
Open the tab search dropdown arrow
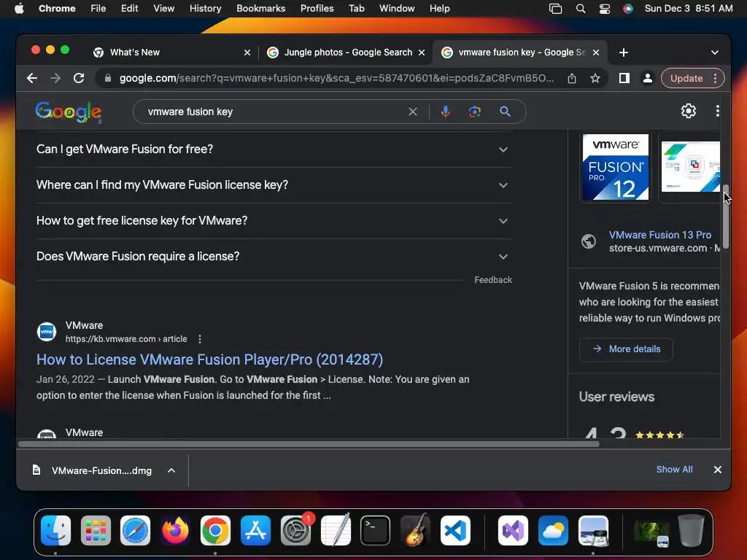click(x=715, y=52)
